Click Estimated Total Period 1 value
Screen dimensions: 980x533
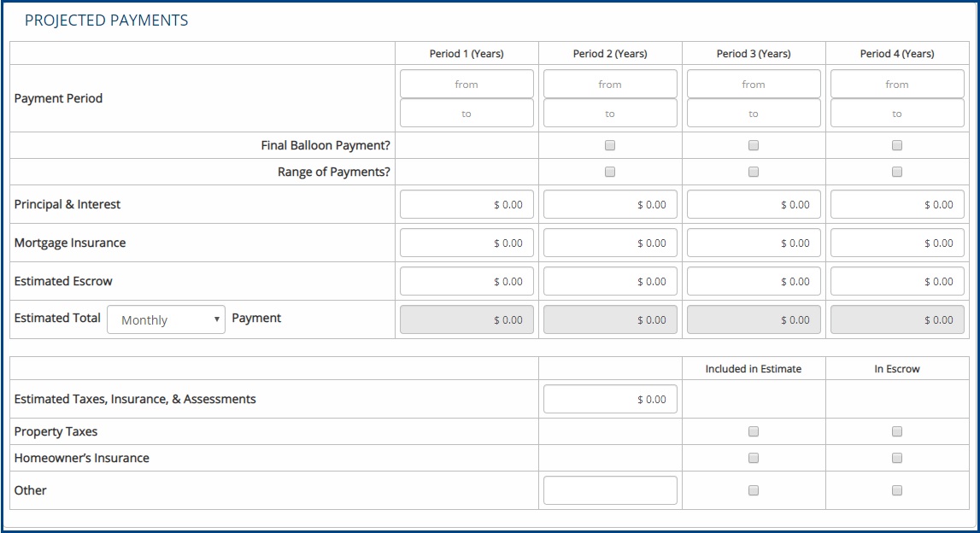click(467, 319)
